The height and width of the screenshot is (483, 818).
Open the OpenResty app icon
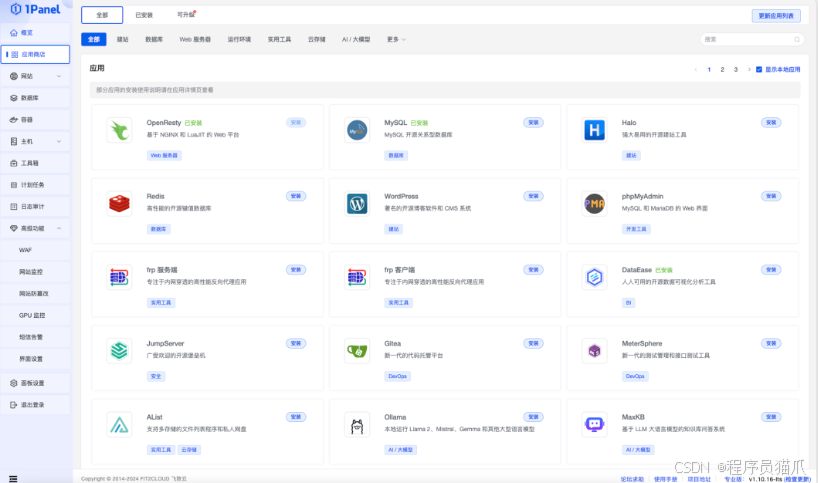[x=119, y=130]
